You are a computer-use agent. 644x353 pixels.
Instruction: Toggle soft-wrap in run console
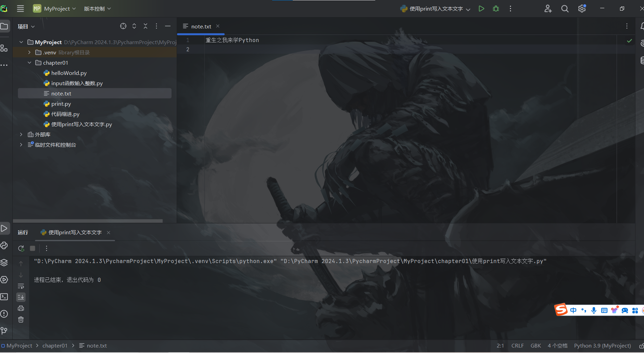[21, 286]
